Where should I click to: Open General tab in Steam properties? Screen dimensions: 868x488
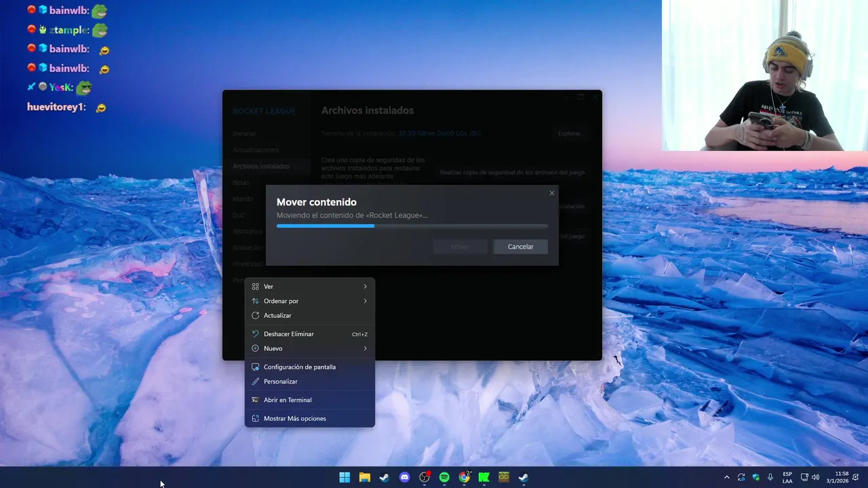coord(244,134)
